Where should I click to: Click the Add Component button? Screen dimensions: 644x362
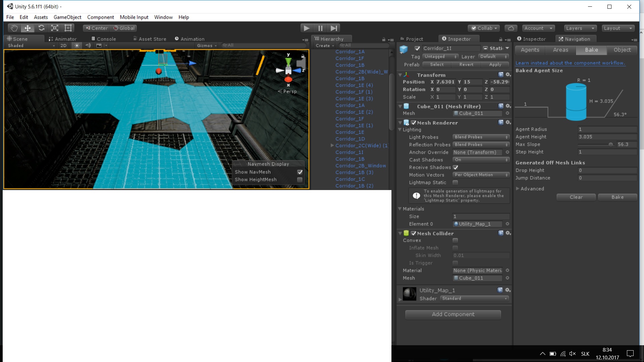[453, 314]
